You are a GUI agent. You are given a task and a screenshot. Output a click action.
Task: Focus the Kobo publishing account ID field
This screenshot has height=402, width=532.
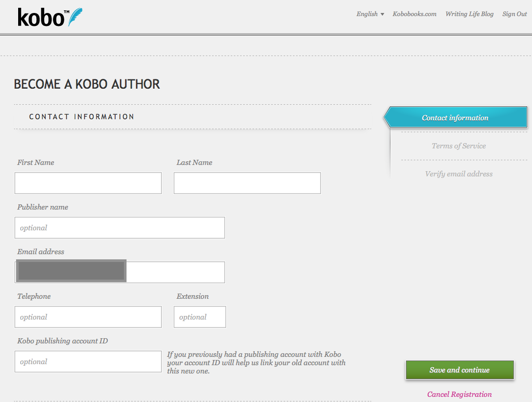coord(88,362)
